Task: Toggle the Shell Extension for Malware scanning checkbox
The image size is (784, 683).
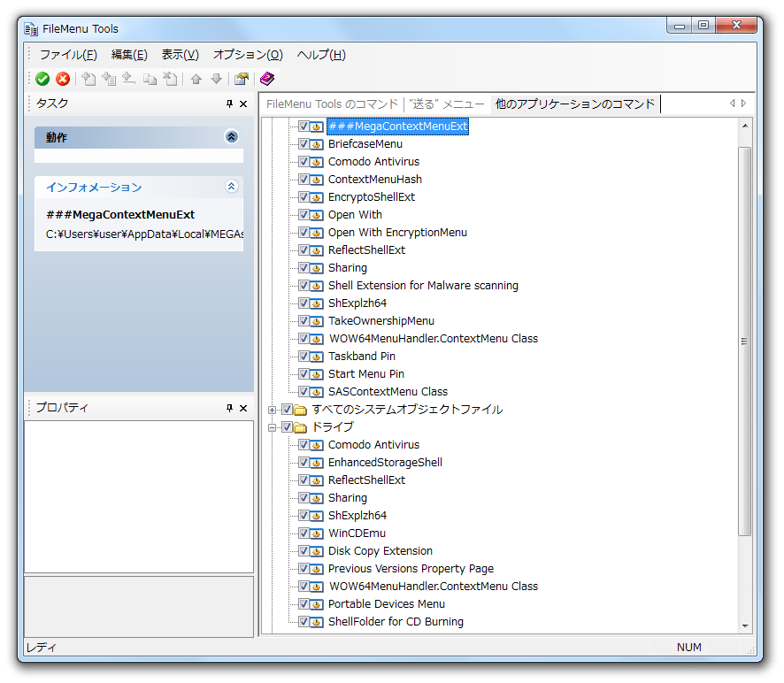Action: click(304, 285)
